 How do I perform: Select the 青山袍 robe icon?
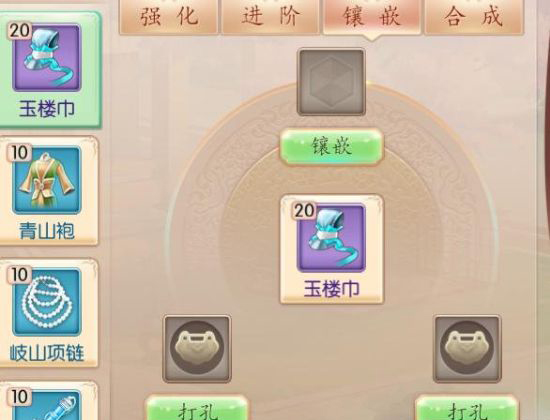pos(47,180)
